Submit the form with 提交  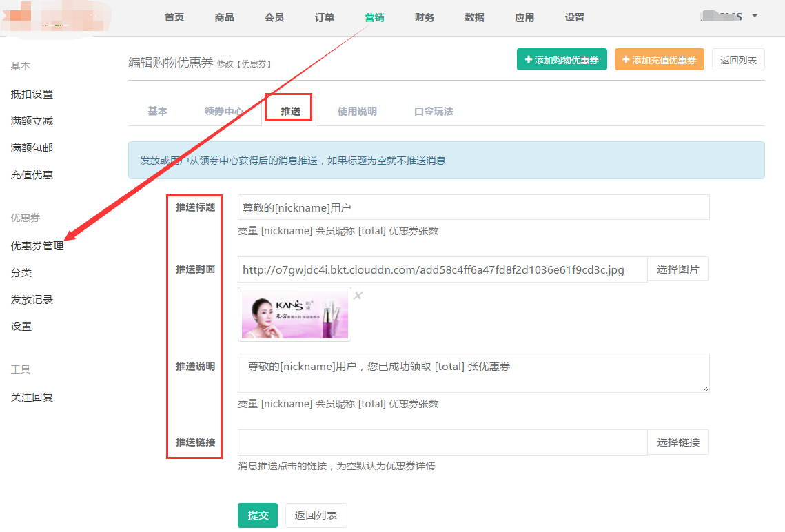tap(258, 515)
